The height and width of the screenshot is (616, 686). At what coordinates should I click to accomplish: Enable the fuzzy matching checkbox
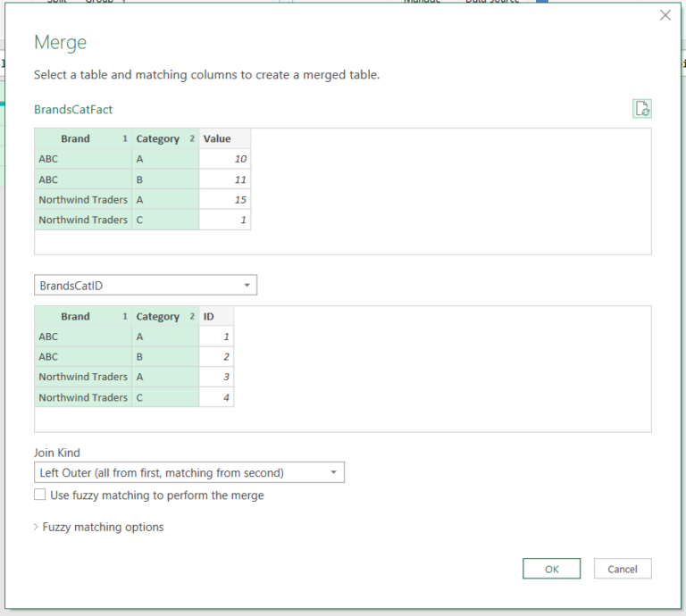tap(40, 495)
